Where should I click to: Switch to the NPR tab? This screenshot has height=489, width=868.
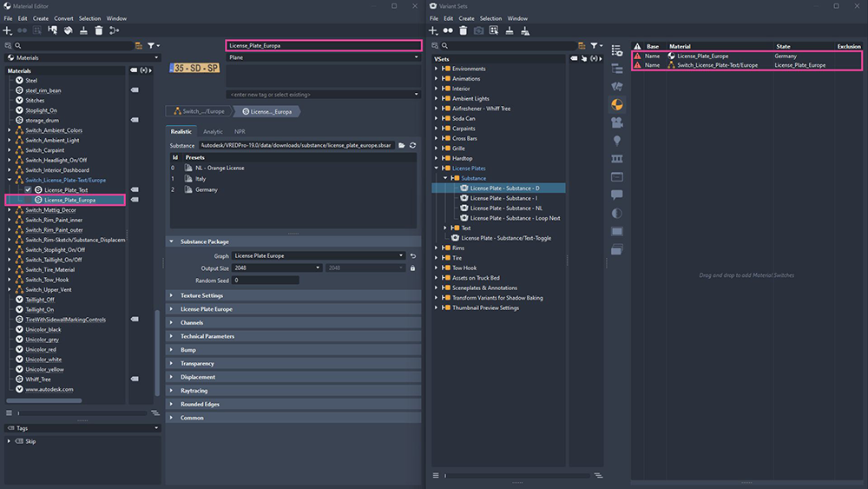240,132
